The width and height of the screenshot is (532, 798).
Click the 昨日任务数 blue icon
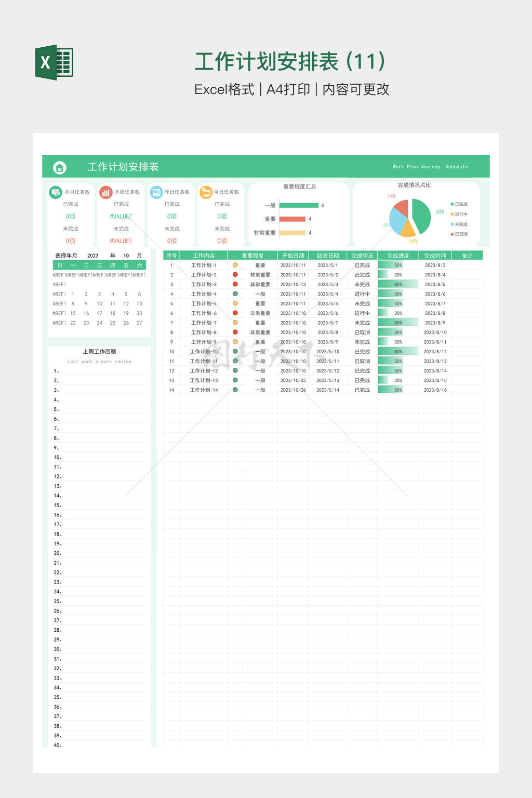156,192
